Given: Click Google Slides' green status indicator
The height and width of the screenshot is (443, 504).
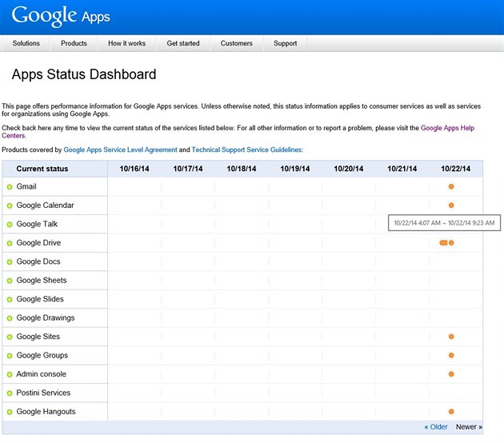Looking at the screenshot, I should click(10, 299).
